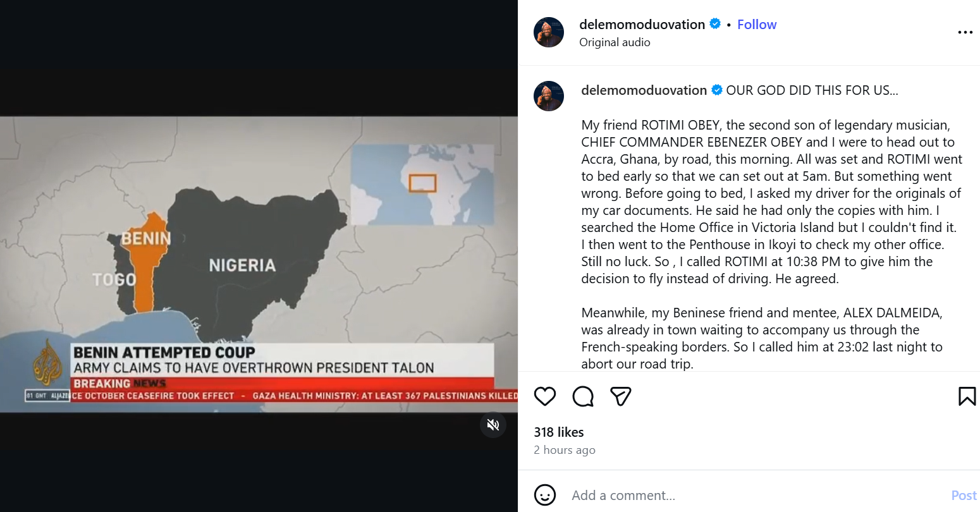The width and height of the screenshot is (980, 512).
Task: Open the timestamp showing 2 hours ago
Action: tap(564, 449)
